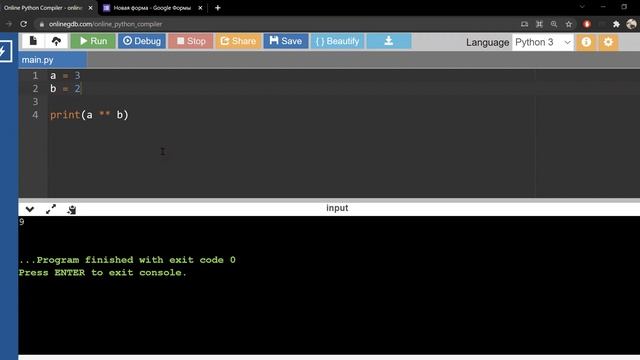
Task: Click the 'b = 2' code line
Action: (65, 89)
